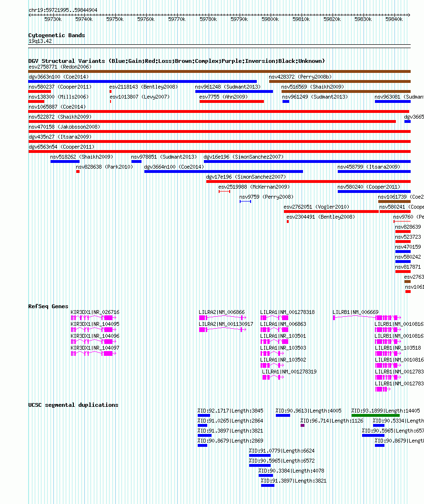This screenshot has width=424, height=504.
Task: Click the nsv523723 label
Action: coord(408,237)
